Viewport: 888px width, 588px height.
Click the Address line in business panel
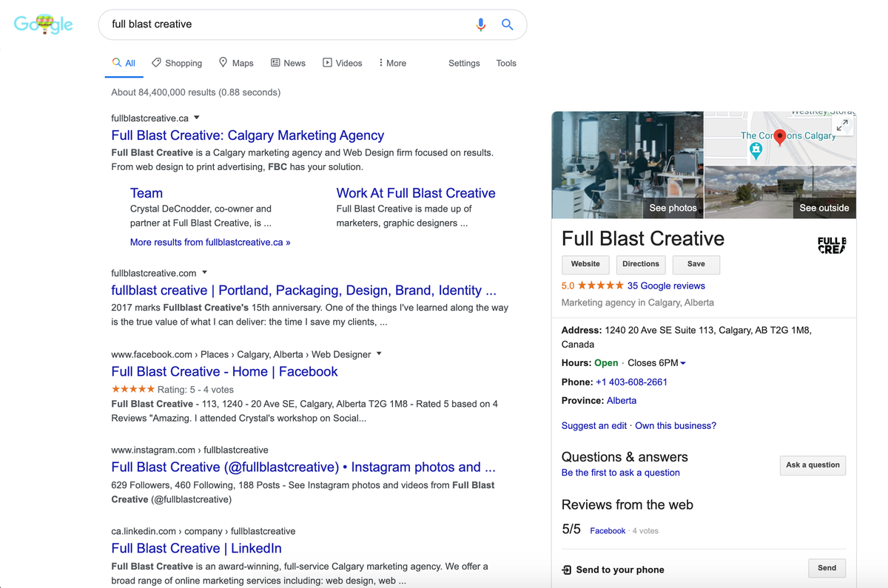pos(687,337)
